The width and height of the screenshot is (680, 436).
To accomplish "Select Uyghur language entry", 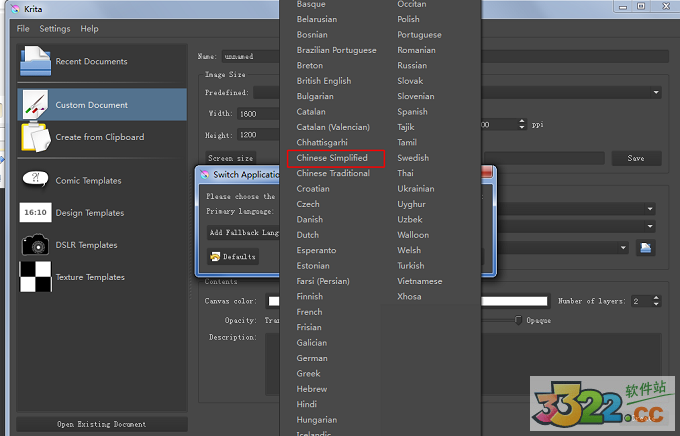I will pyautogui.click(x=411, y=204).
